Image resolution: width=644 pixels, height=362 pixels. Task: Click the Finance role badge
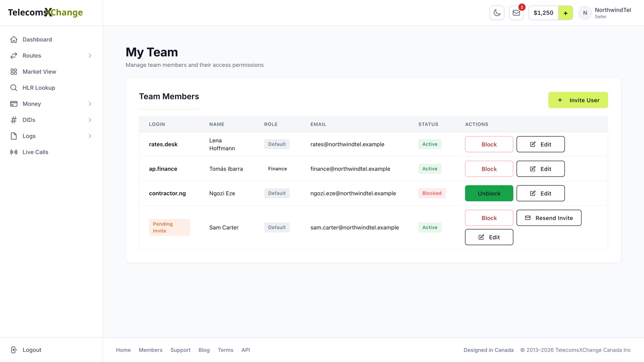[x=277, y=169]
